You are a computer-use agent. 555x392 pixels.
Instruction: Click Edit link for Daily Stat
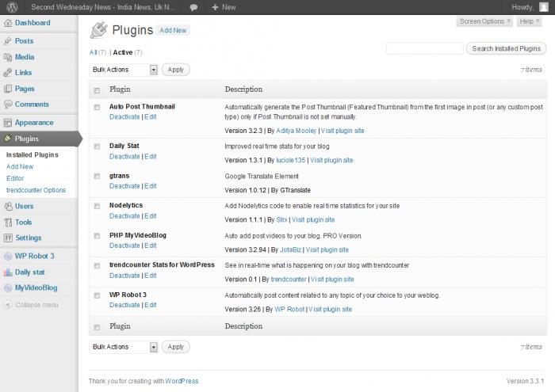(151, 156)
